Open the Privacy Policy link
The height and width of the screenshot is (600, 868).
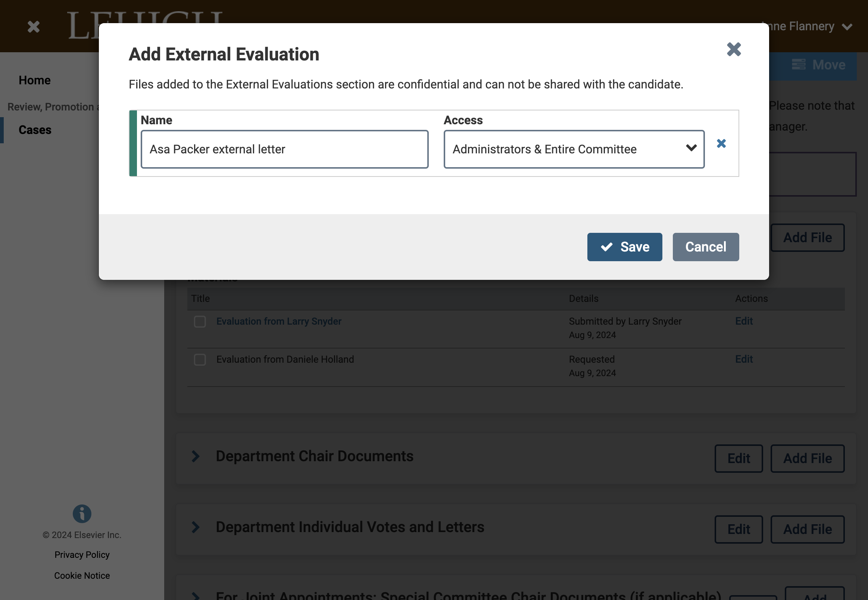(82, 554)
